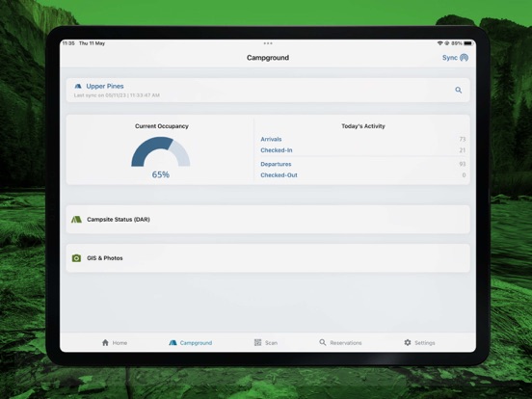The height and width of the screenshot is (399, 532).
Task: View the Checked-Out row
Action: click(363, 175)
